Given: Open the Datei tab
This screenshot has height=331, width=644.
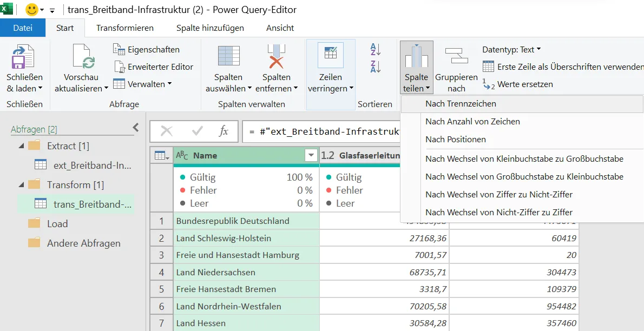Looking at the screenshot, I should pyautogui.click(x=23, y=28).
